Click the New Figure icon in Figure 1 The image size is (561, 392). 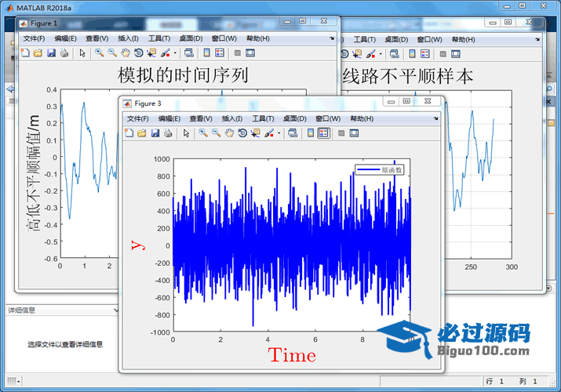click(x=24, y=53)
